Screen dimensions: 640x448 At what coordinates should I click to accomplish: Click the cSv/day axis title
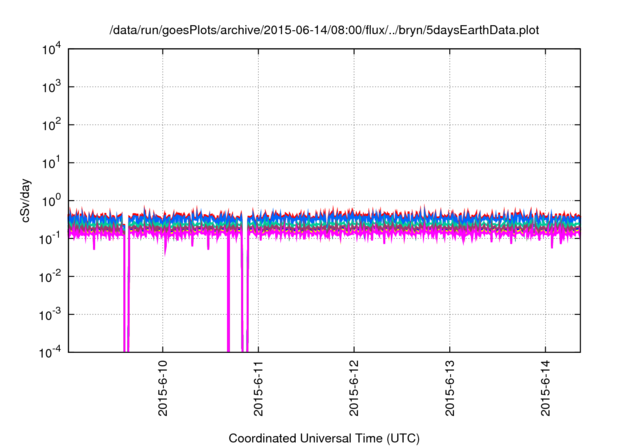pos(26,200)
